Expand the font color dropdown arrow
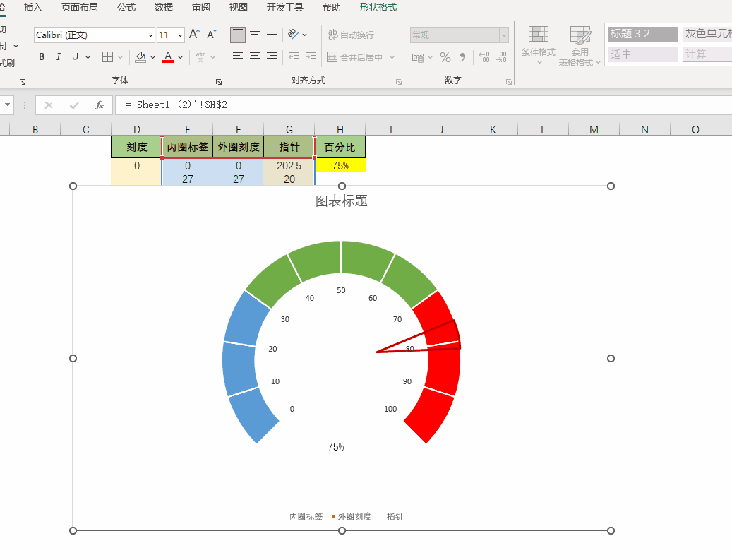This screenshot has width=732, height=560. (181, 57)
